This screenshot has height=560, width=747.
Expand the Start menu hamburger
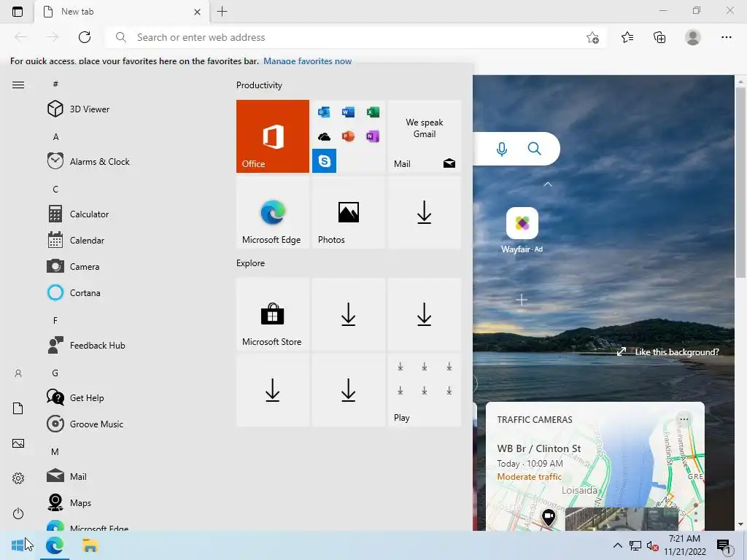(18, 85)
